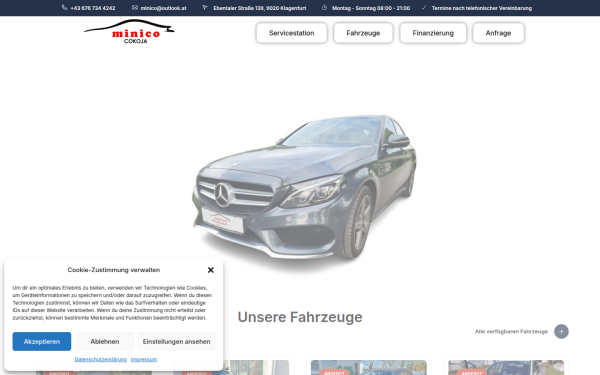Open the Anfrage menu item
This screenshot has width=600, height=375.
click(498, 33)
